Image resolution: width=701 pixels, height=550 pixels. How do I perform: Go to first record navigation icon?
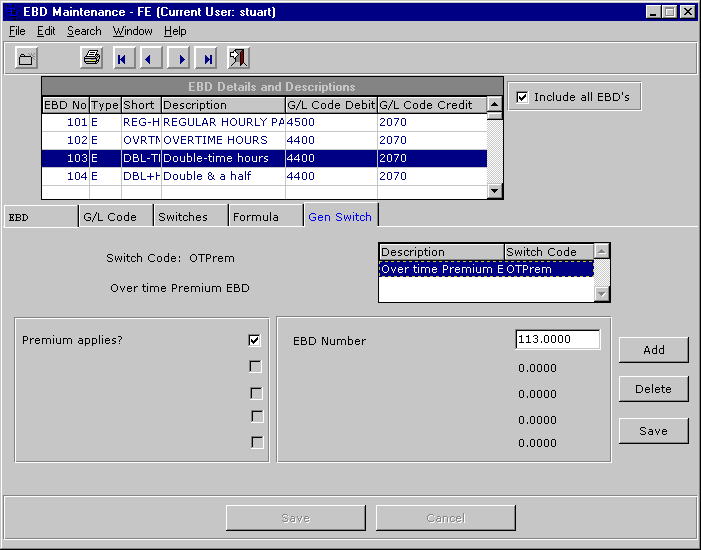[121, 58]
